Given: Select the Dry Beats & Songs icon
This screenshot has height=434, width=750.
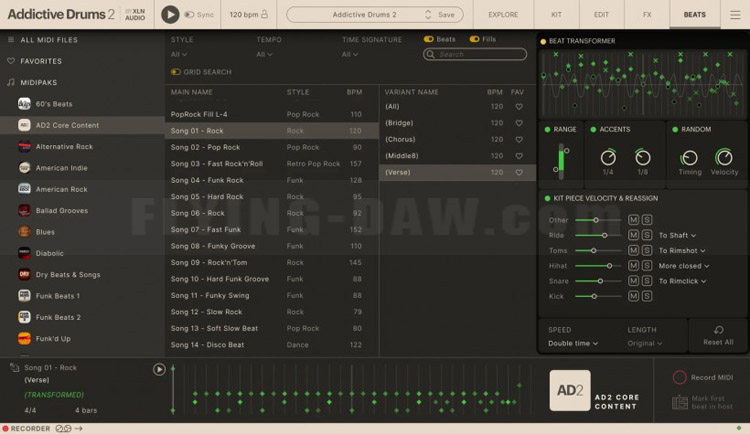Looking at the screenshot, I should click(x=24, y=274).
